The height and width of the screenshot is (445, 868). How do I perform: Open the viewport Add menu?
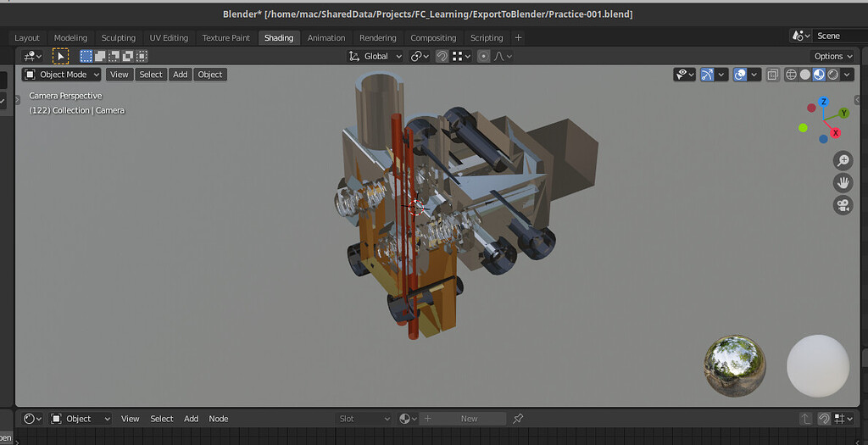click(x=181, y=75)
